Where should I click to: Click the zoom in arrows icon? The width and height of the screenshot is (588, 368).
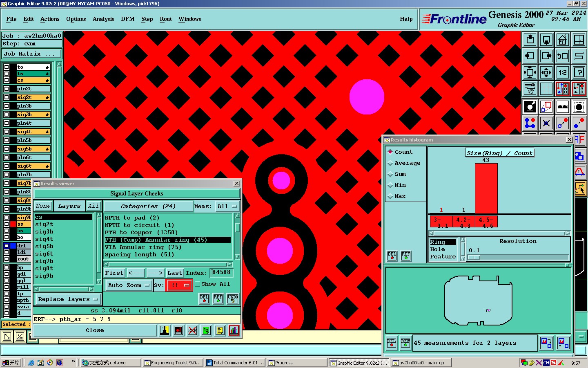(530, 72)
